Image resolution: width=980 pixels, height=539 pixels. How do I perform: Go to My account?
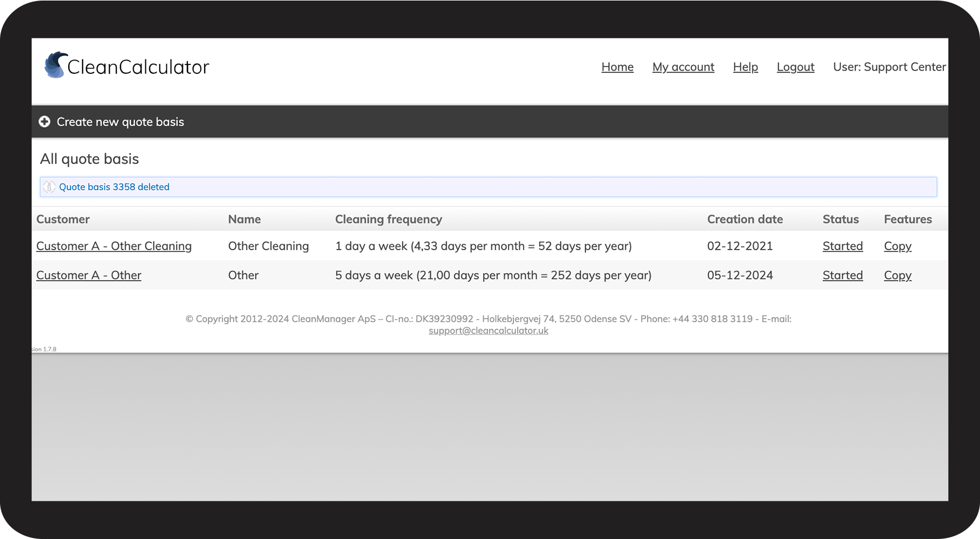(683, 67)
